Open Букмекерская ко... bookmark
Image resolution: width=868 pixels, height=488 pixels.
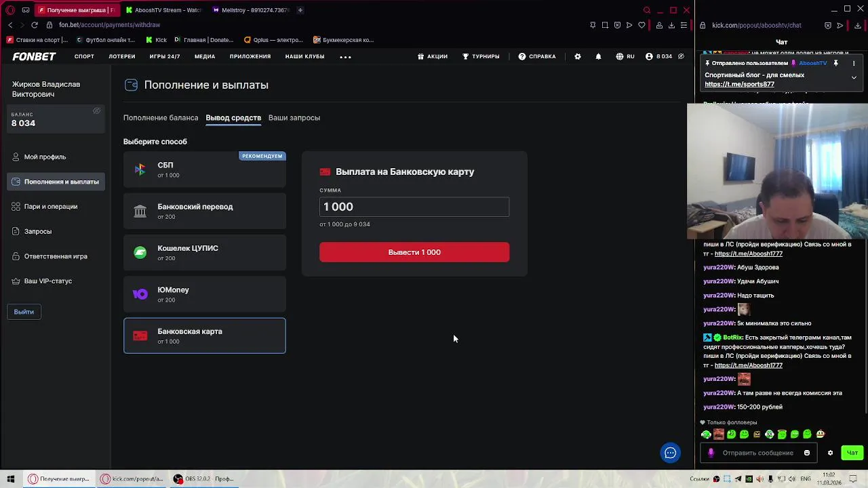(343, 40)
